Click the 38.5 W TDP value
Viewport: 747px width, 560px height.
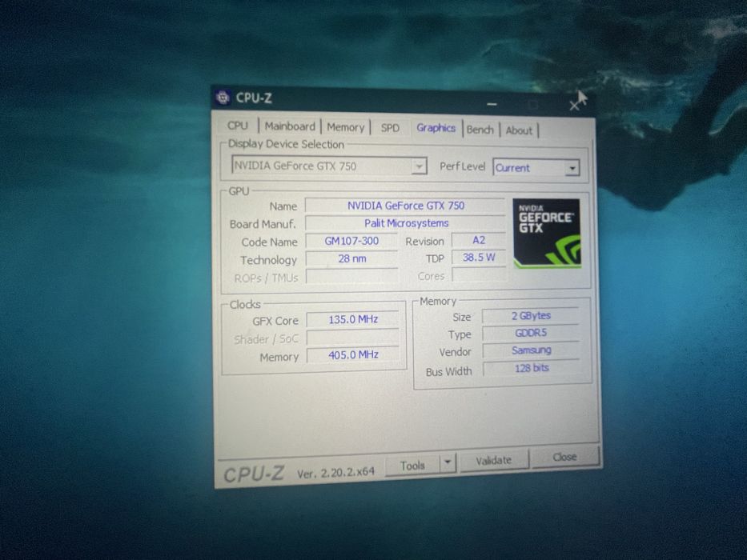[478, 258]
